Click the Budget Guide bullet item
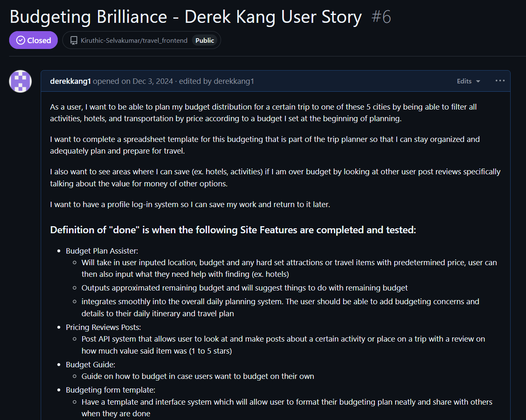Screen dimensions: 526x420 [x=91, y=365]
